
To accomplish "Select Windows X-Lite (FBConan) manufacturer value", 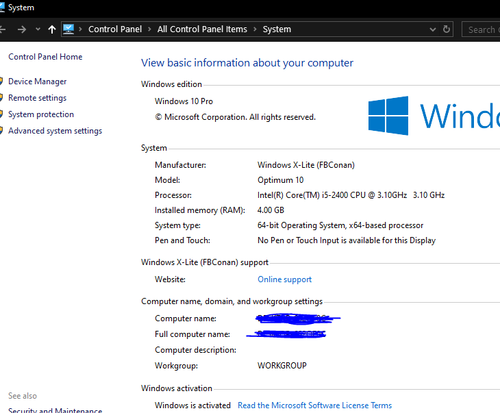I will [306, 165].
